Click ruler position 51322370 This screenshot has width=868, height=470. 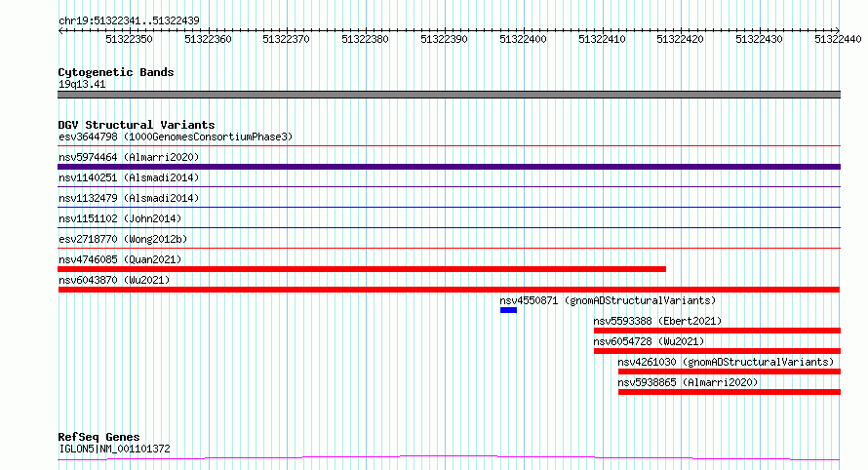pyautogui.click(x=286, y=39)
